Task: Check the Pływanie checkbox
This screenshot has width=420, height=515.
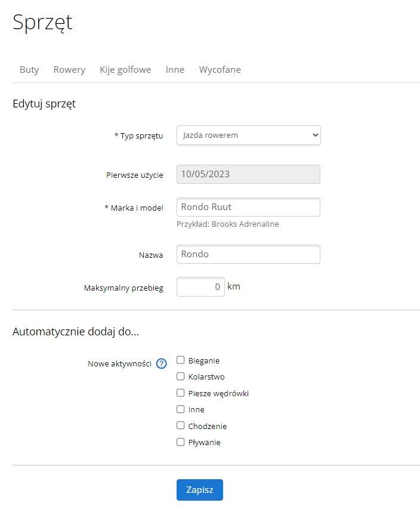Action: click(x=180, y=442)
